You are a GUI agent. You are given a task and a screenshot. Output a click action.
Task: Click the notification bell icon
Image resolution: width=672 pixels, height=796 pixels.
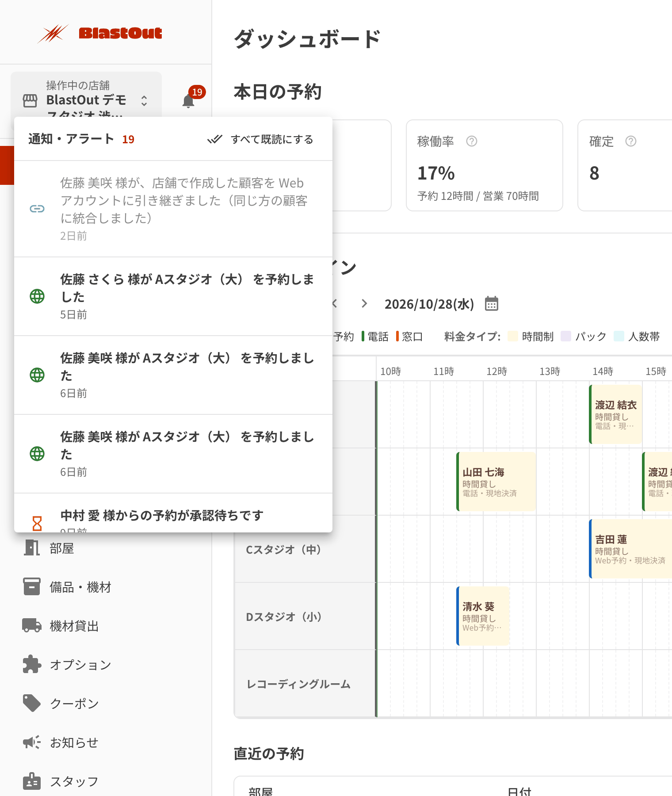coord(189,100)
